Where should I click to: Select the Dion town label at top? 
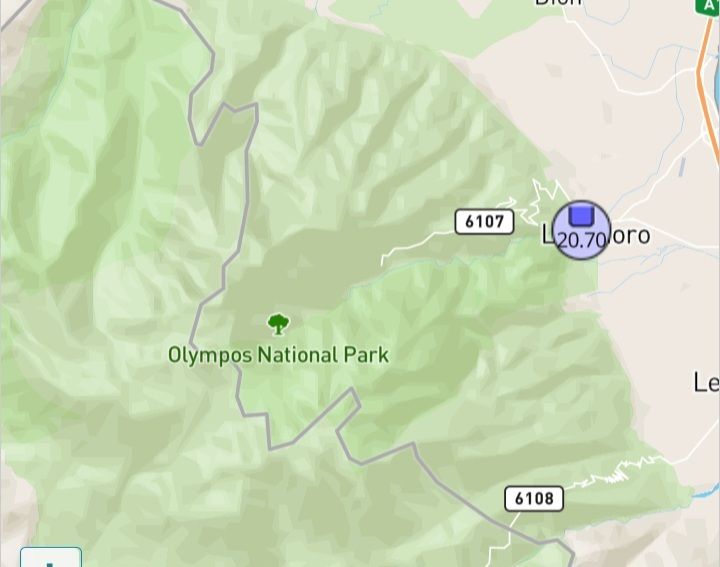click(x=558, y=3)
